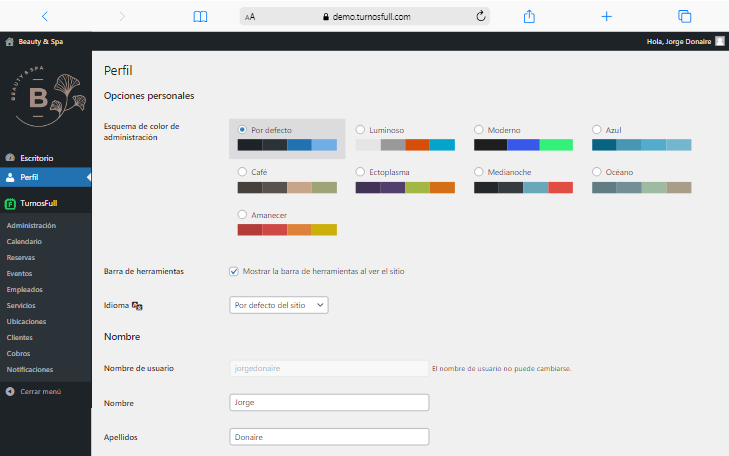729x456 pixels.
Task: Click the TurnosFull green logo icon
Action: click(x=10, y=203)
